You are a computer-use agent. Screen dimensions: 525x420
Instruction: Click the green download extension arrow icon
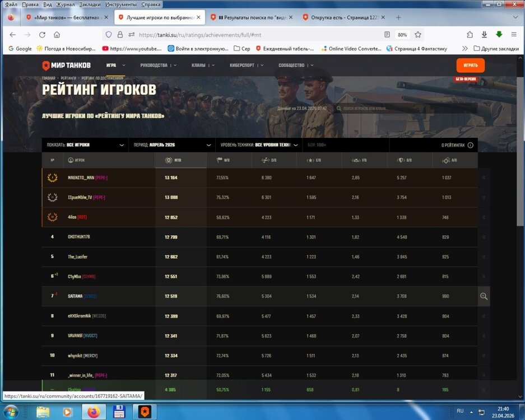[499, 35]
